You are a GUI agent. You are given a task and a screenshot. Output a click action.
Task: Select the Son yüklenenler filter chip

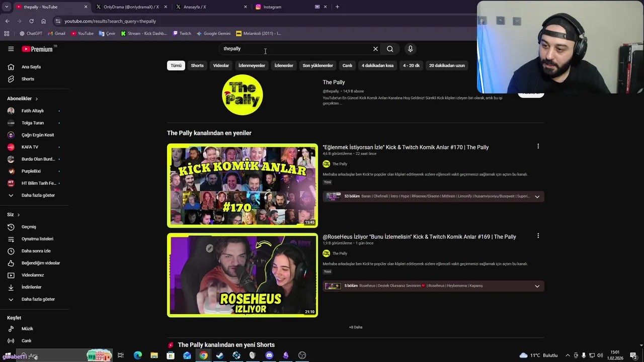[317, 65]
